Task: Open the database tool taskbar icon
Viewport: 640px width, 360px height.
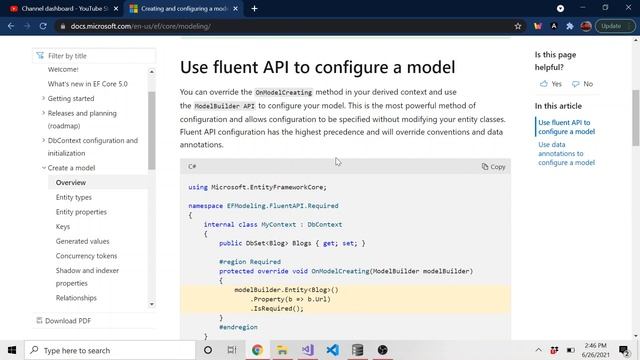Action: pos(358,350)
